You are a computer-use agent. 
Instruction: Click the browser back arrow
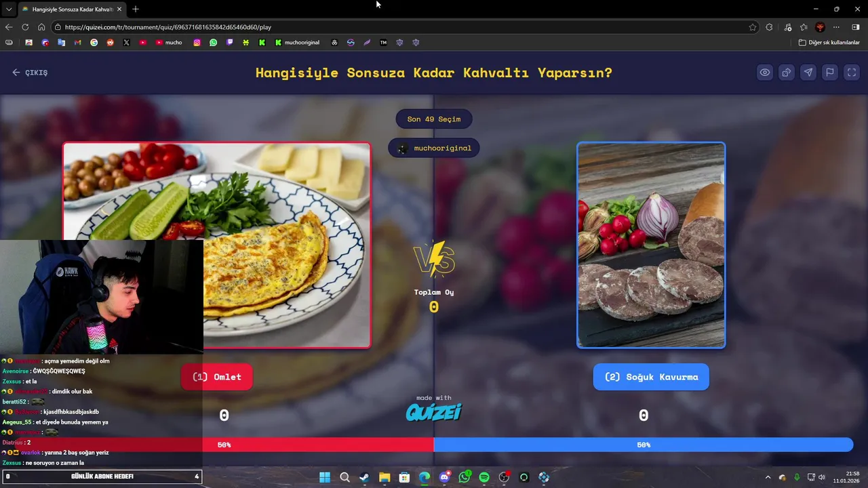click(9, 27)
